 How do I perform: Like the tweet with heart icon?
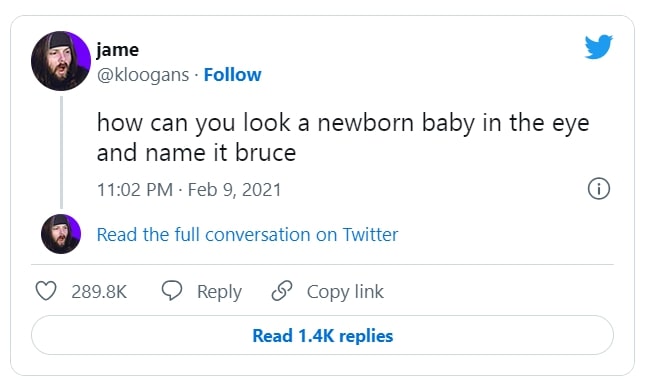point(46,291)
